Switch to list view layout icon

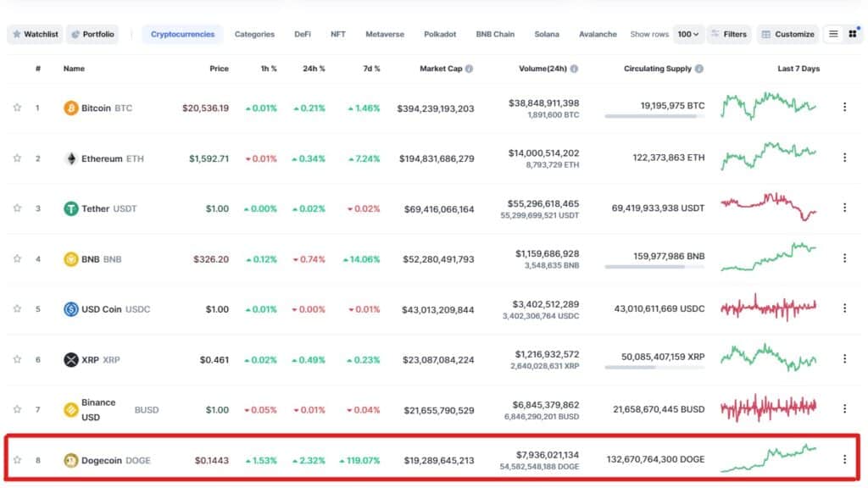click(833, 34)
